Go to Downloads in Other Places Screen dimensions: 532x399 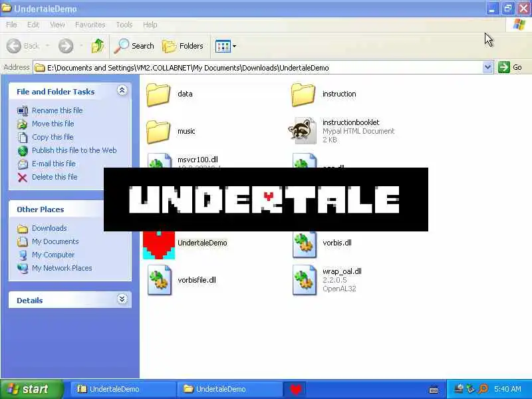pos(49,228)
